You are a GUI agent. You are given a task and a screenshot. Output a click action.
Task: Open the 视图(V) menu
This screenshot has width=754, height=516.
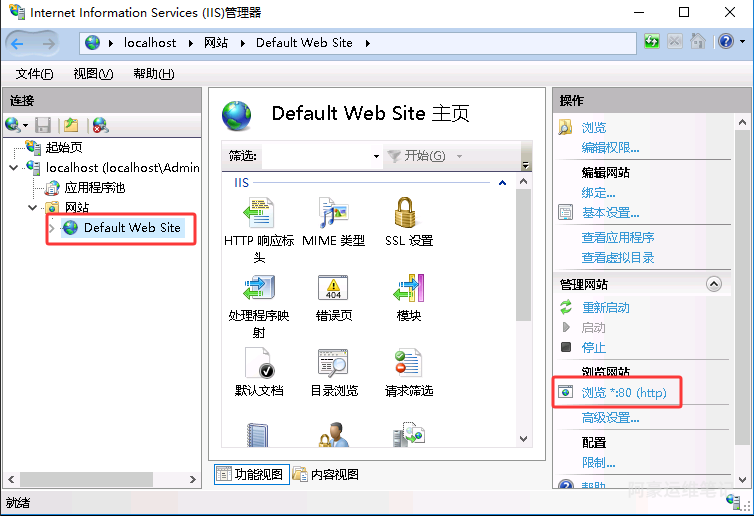click(x=93, y=74)
